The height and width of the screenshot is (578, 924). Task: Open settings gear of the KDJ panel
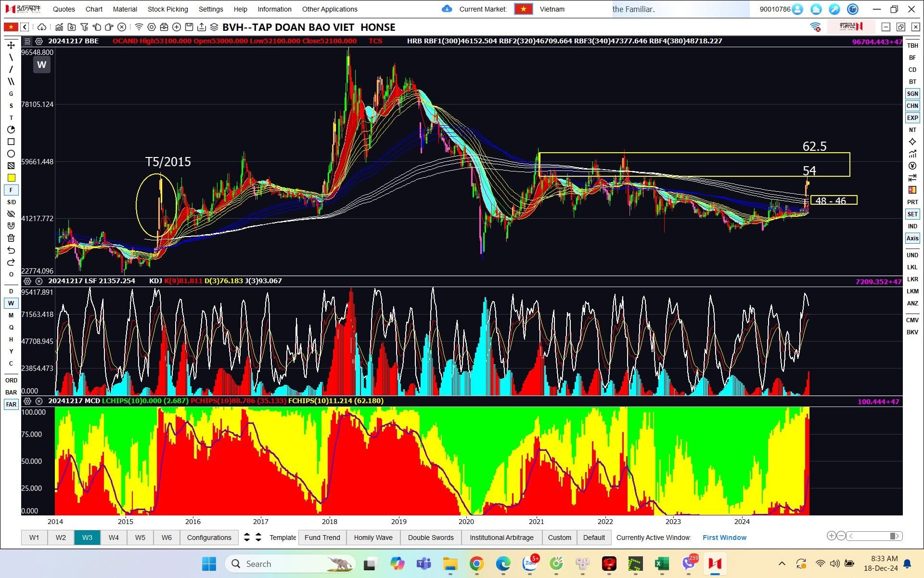click(x=27, y=281)
